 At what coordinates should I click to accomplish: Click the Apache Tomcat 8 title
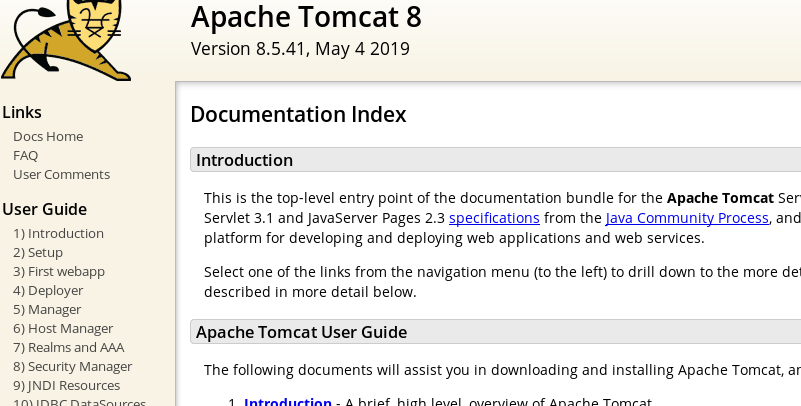pos(306,17)
